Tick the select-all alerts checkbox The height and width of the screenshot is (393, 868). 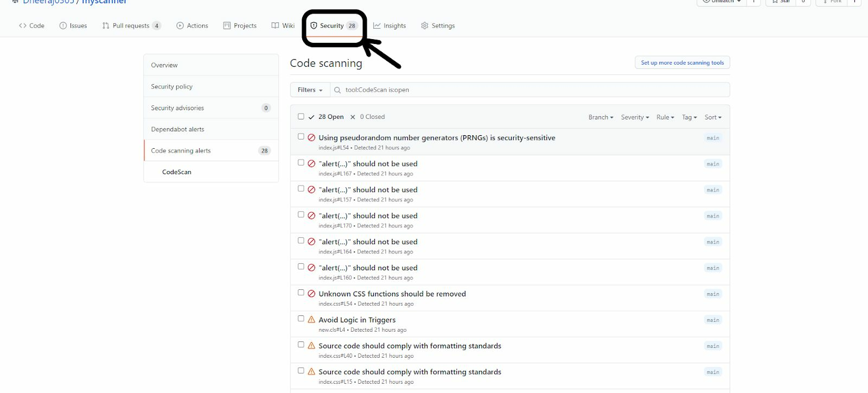coord(301,116)
